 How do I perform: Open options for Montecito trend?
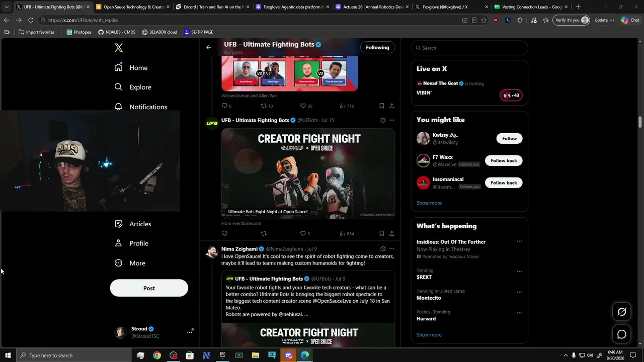[x=519, y=292]
